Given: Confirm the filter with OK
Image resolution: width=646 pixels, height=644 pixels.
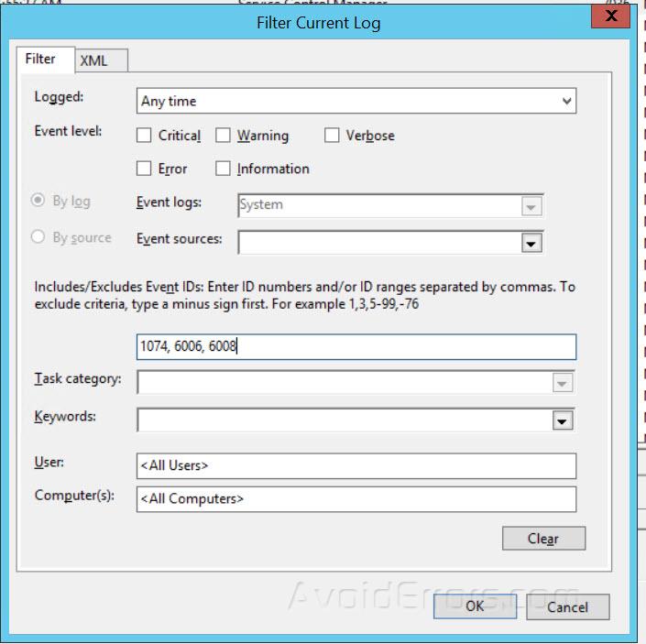Looking at the screenshot, I should (475, 606).
